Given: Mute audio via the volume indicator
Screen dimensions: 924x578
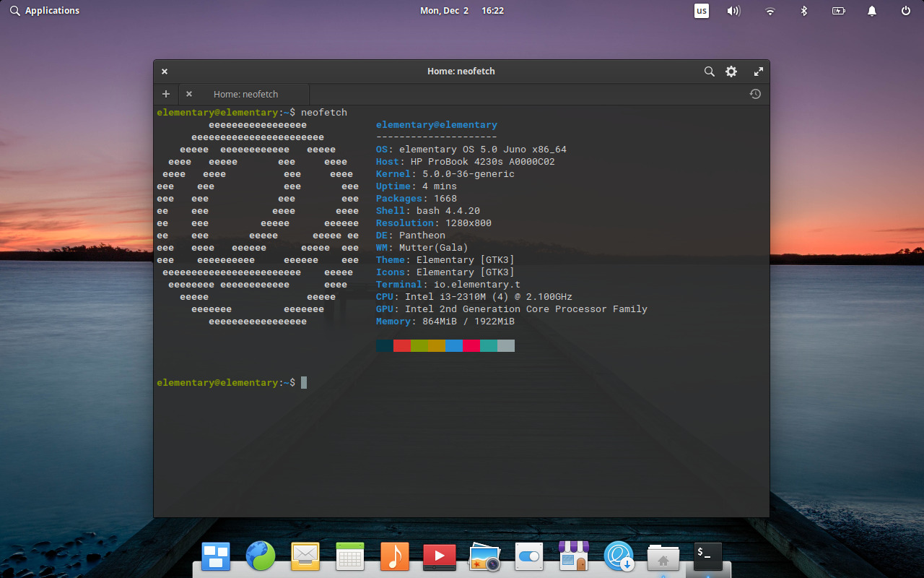Looking at the screenshot, I should click(733, 11).
